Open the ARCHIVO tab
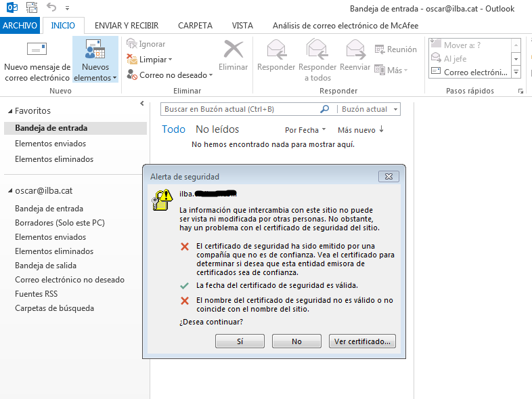Viewport: 532px width, 399px height. pyautogui.click(x=20, y=26)
